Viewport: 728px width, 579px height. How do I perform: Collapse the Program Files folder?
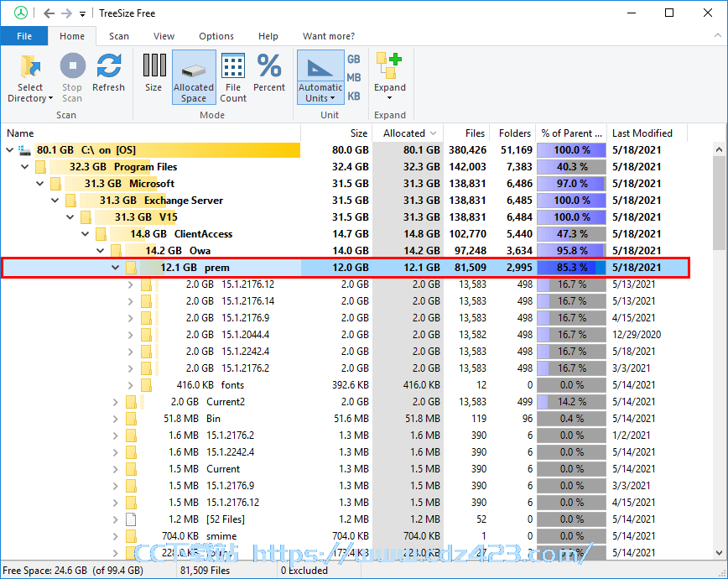click(25, 167)
